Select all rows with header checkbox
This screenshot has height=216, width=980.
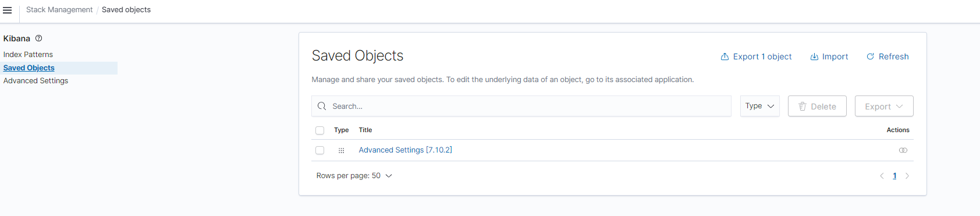tap(319, 130)
